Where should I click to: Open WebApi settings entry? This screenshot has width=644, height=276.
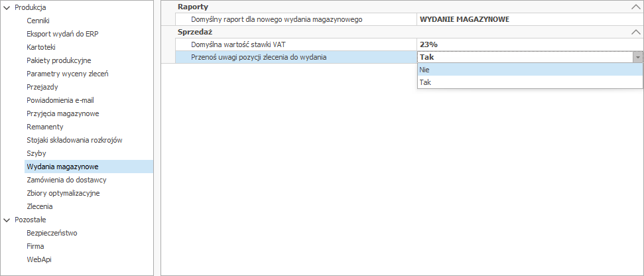click(x=38, y=259)
